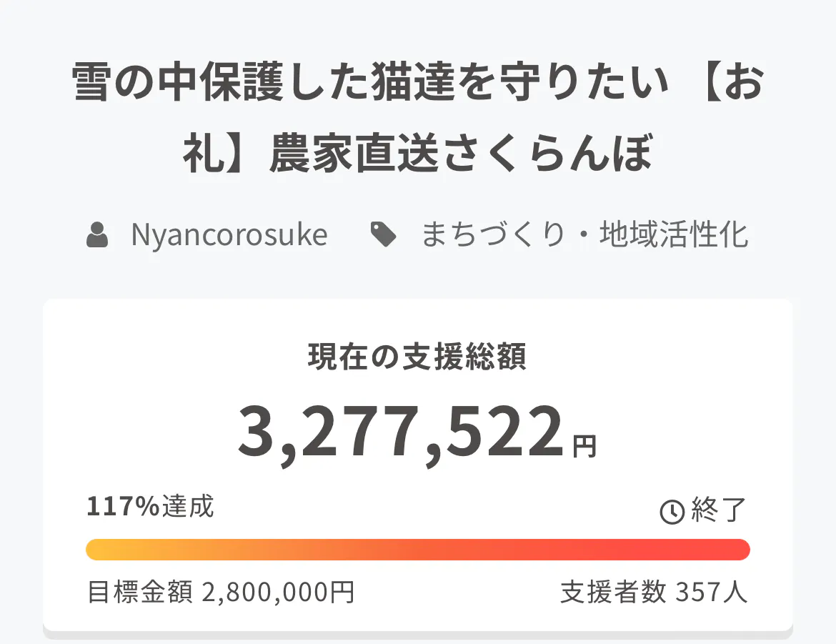836x644 pixels.
Task: Click the 117% achievement figure
Action: click(x=123, y=507)
